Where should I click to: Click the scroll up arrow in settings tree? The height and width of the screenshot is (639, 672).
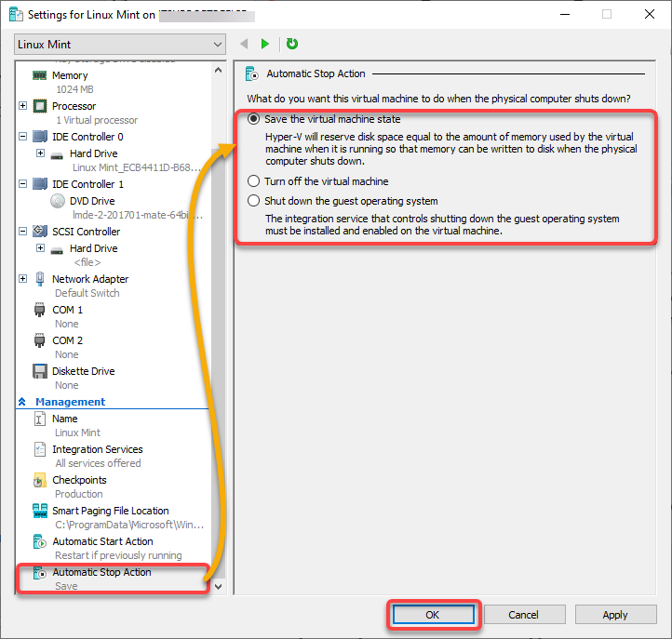pyautogui.click(x=218, y=71)
